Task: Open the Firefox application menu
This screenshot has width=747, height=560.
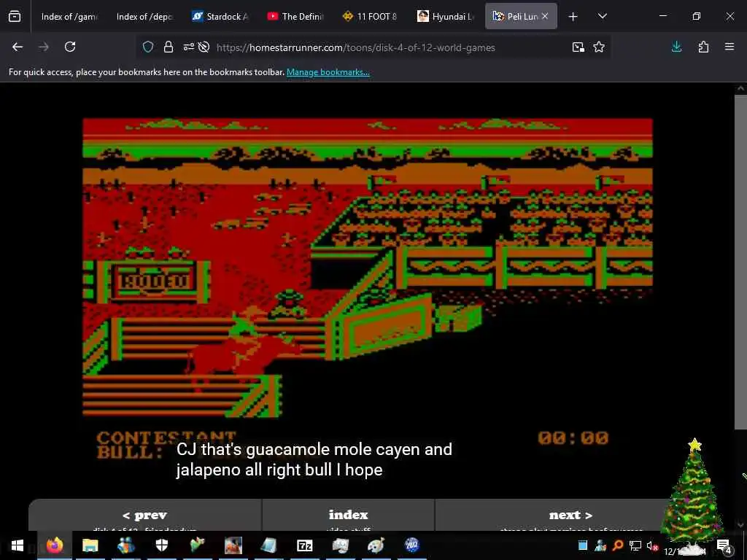Action: [x=729, y=47]
